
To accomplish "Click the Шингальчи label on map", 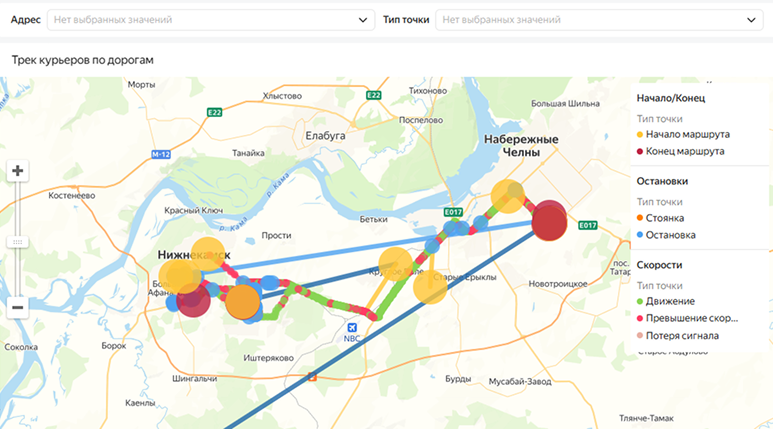I will pyautogui.click(x=195, y=379).
